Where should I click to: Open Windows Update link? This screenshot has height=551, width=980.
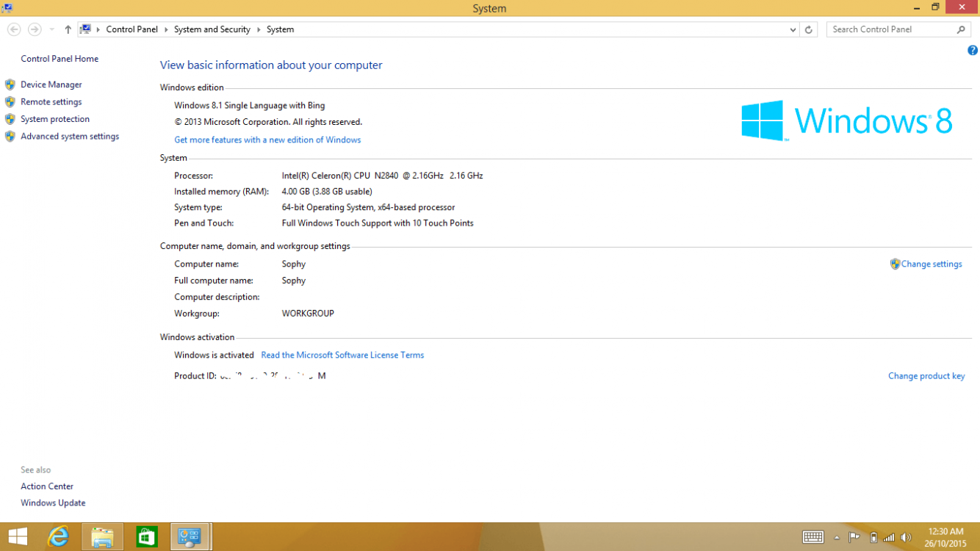point(53,503)
